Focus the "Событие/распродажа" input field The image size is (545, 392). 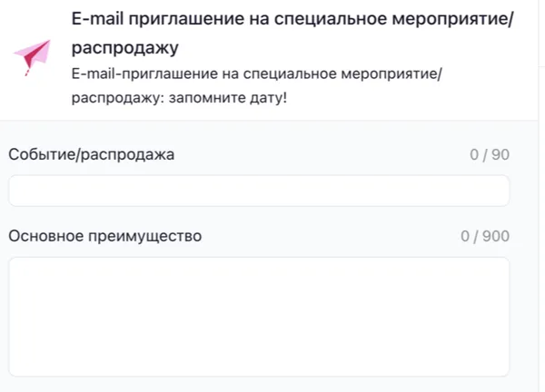click(259, 191)
